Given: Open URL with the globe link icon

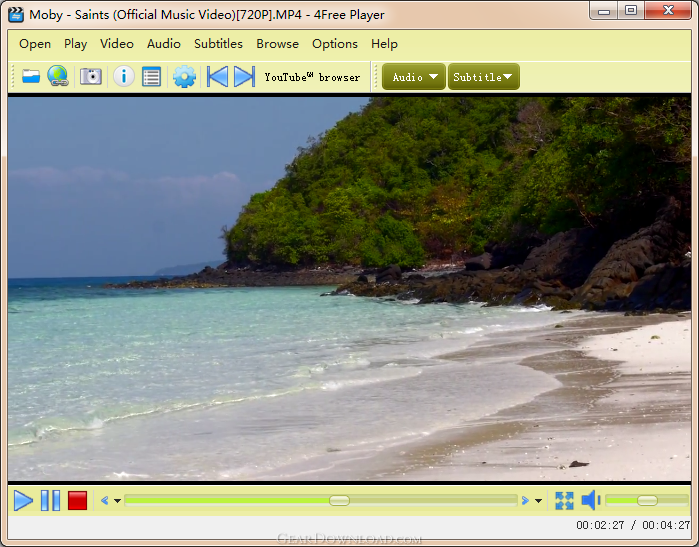Looking at the screenshot, I should [x=58, y=76].
